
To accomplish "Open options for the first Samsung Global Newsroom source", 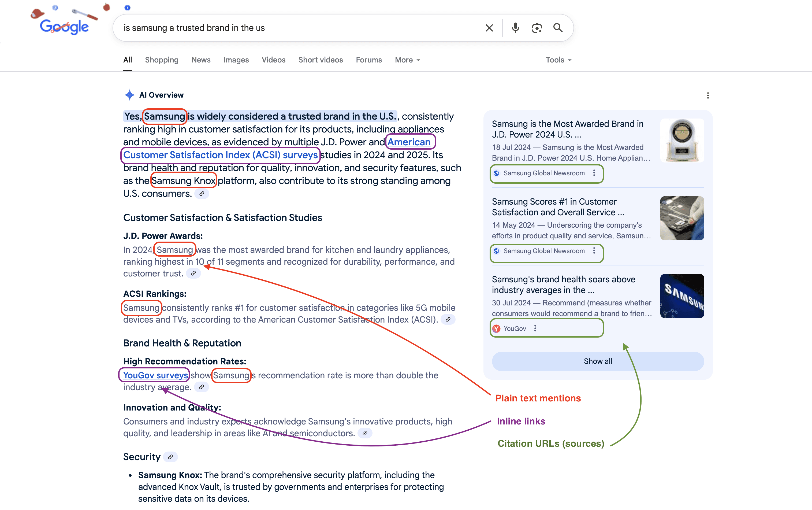I will click(x=594, y=173).
